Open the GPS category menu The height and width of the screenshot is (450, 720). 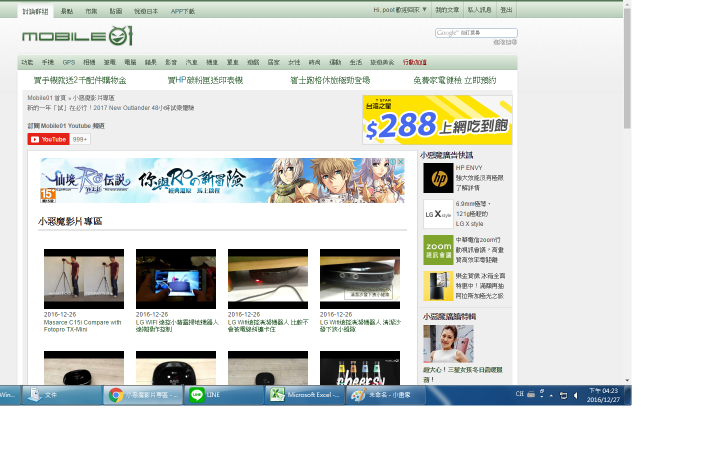pos(69,62)
